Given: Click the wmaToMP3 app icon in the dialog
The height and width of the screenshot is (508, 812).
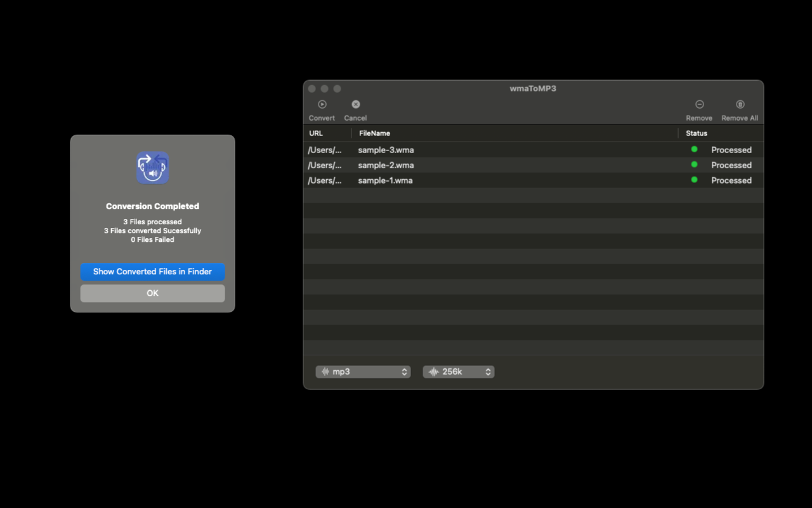Looking at the screenshot, I should coord(152,168).
